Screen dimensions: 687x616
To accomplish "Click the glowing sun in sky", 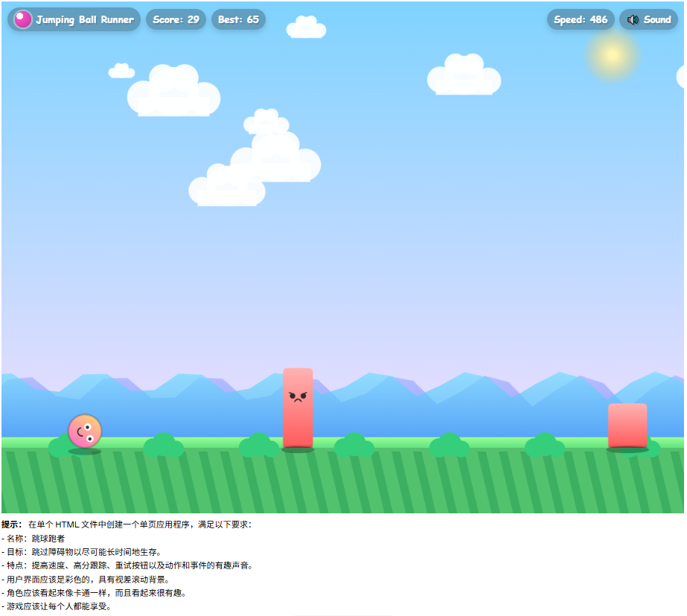I will [x=612, y=55].
